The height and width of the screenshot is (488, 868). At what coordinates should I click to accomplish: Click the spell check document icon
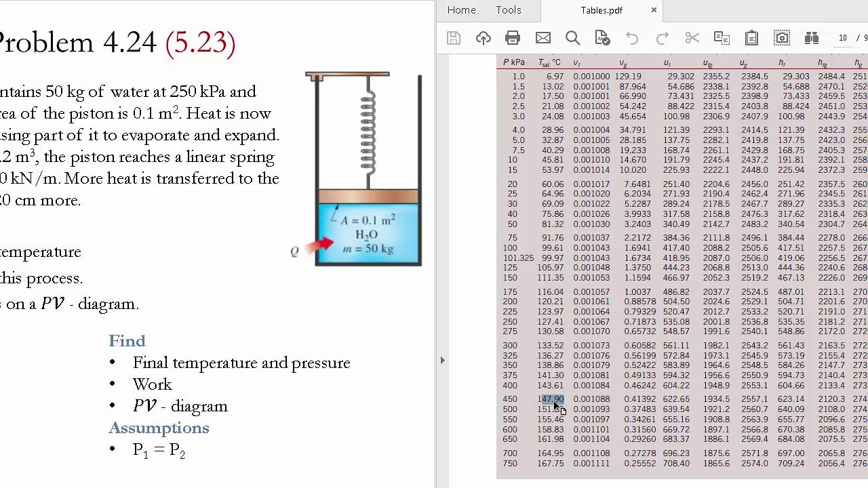tap(602, 38)
